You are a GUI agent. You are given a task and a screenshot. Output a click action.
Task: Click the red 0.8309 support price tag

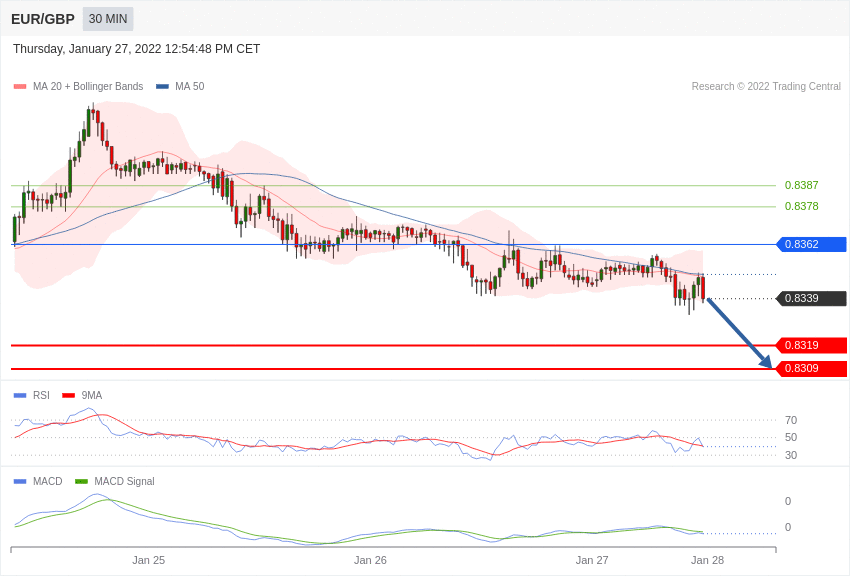(812, 368)
